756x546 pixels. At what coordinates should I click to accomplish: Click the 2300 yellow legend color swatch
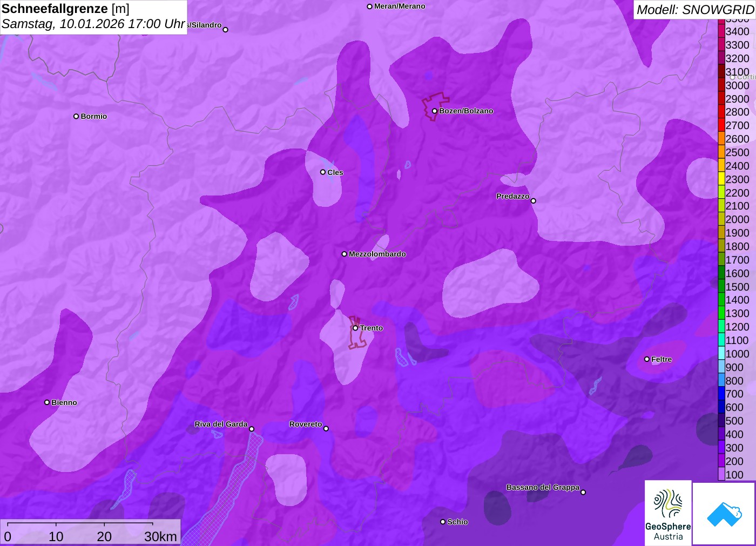tap(721, 179)
